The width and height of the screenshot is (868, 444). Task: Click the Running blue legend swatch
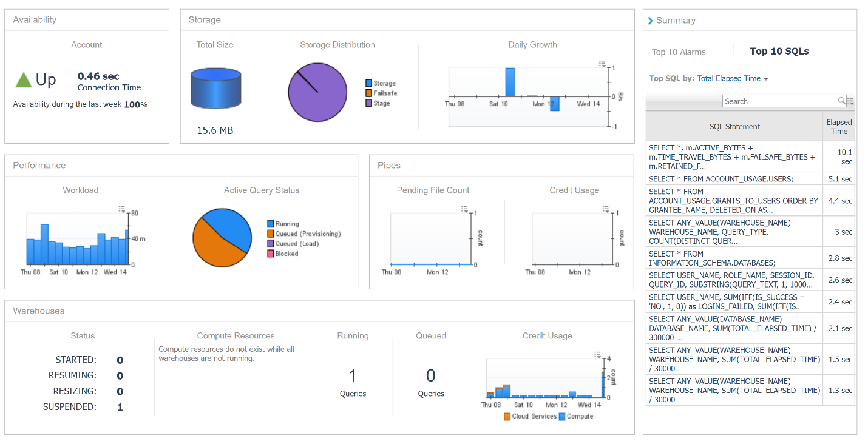coord(271,224)
